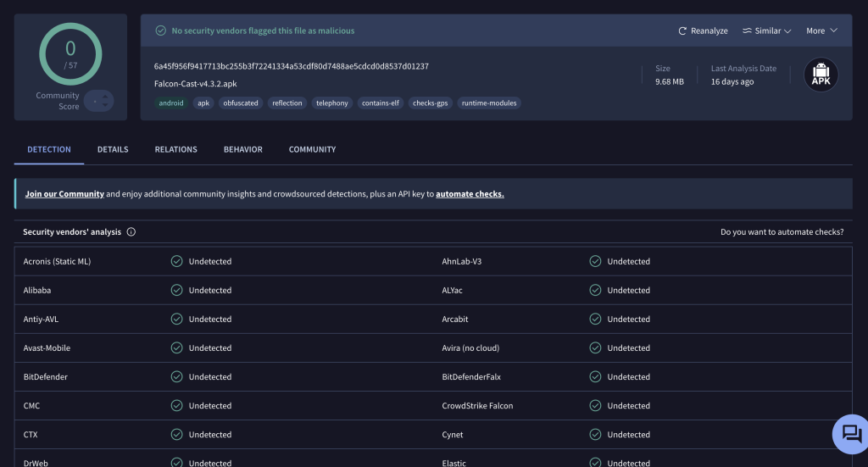This screenshot has width=868, height=467.
Task: Select the contains-elf tag
Action: point(381,103)
